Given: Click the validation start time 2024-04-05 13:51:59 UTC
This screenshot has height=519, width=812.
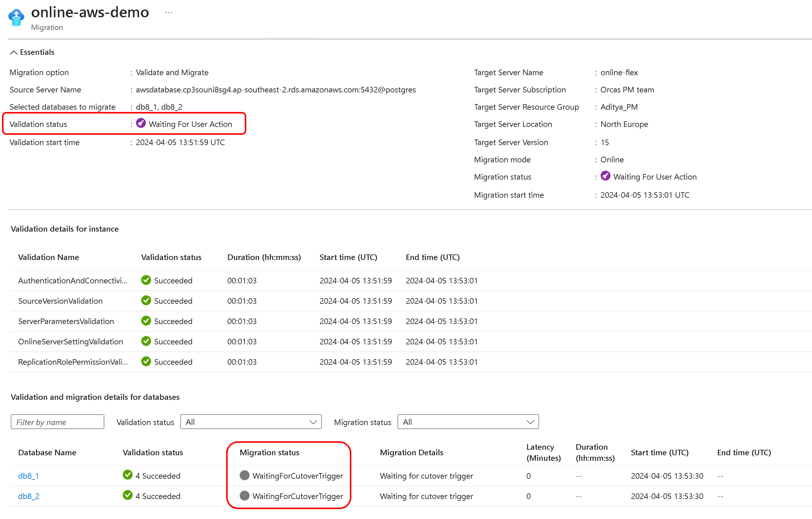Looking at the screenshot, I should 180,142.
